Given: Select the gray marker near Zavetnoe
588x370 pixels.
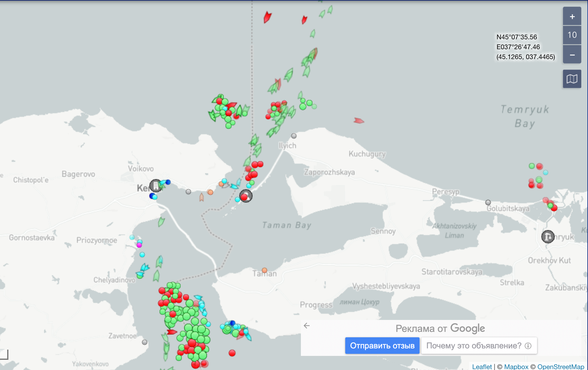Looking at the screenshot, I should 144,342.
